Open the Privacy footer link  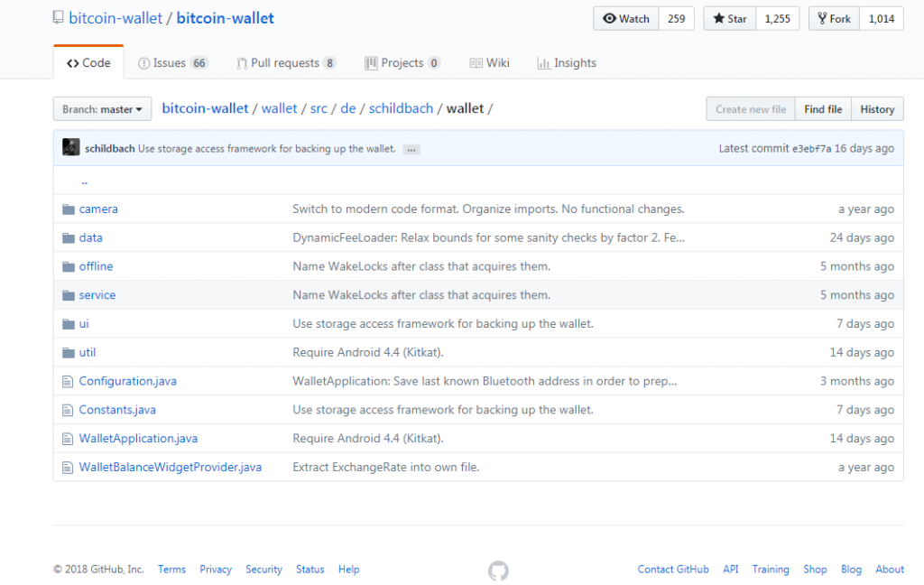click(216, 570)
